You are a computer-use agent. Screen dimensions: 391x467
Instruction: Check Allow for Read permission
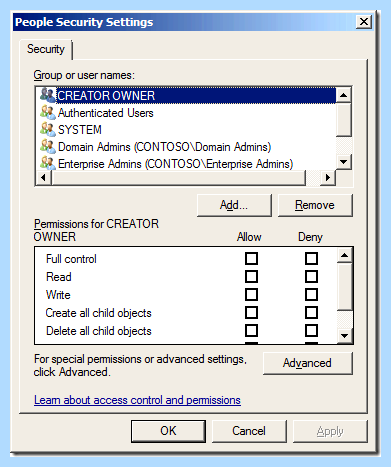[251, 276]
